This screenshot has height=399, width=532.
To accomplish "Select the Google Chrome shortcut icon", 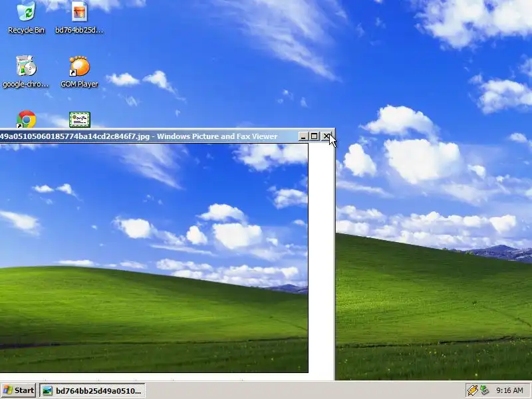I will tap(26, 119).
